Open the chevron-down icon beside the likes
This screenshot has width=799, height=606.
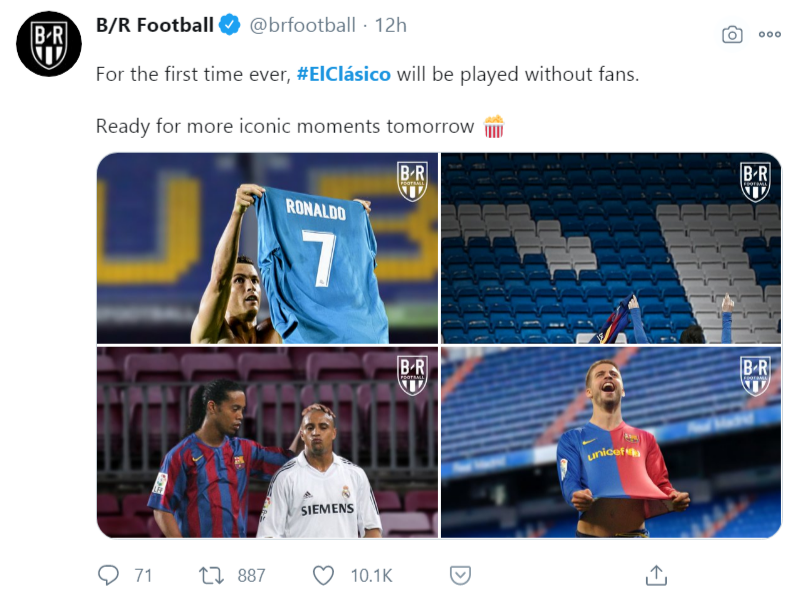click(460, 575)
